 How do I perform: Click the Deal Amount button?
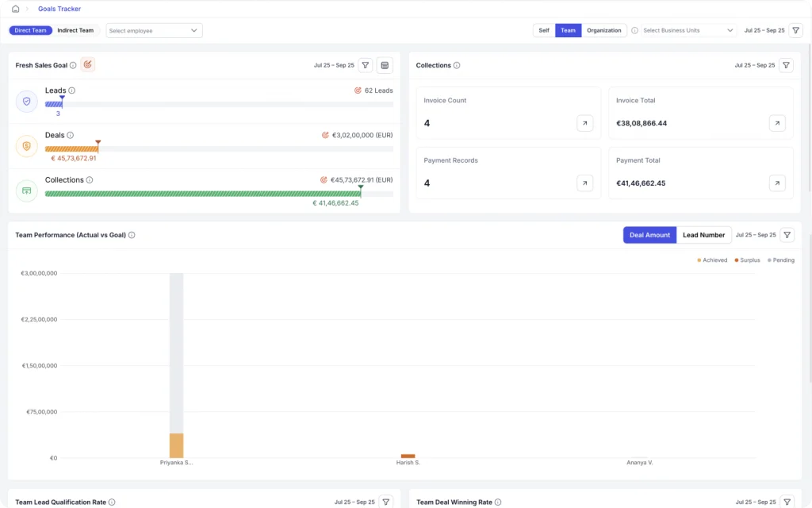tap(649, 235)
